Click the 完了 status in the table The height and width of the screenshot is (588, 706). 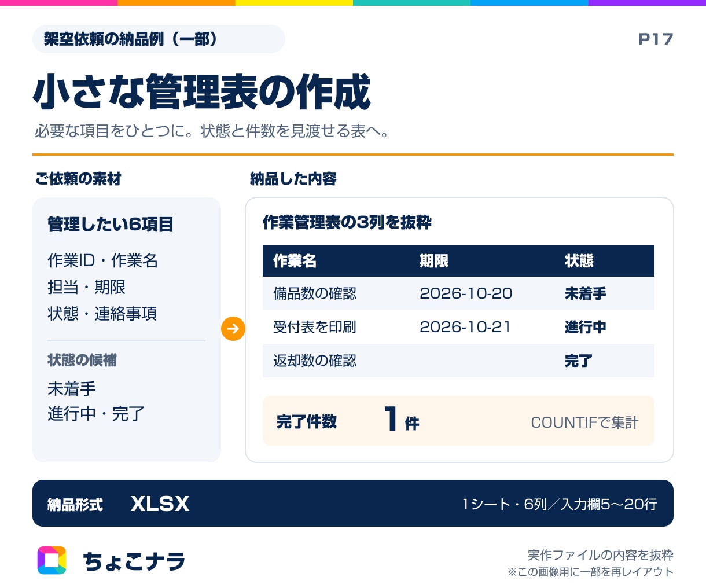(x=579, y=361)
